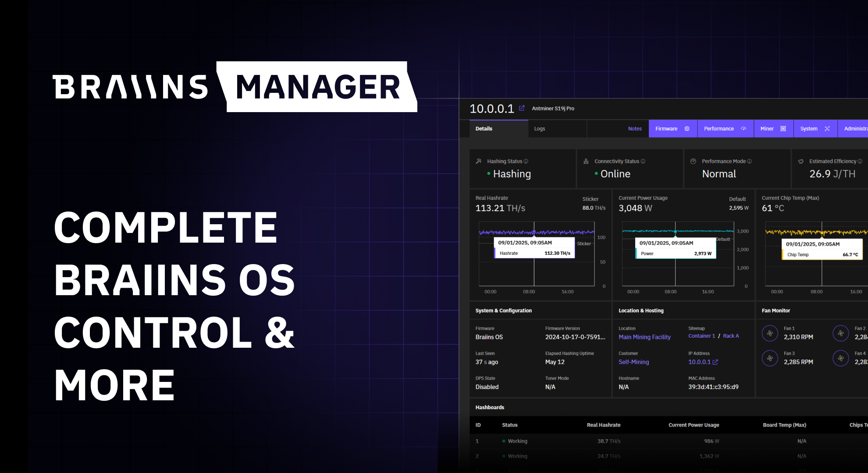Click the Performance Mode info icon
The height and width of the screenshot is (473, 868).
[x=750, y=161]
